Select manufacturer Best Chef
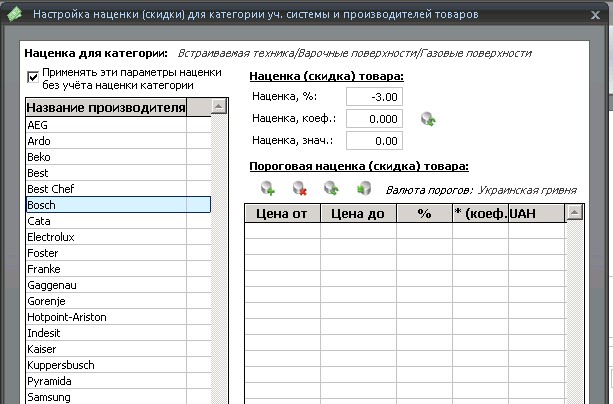 click(x=118, y=189)
